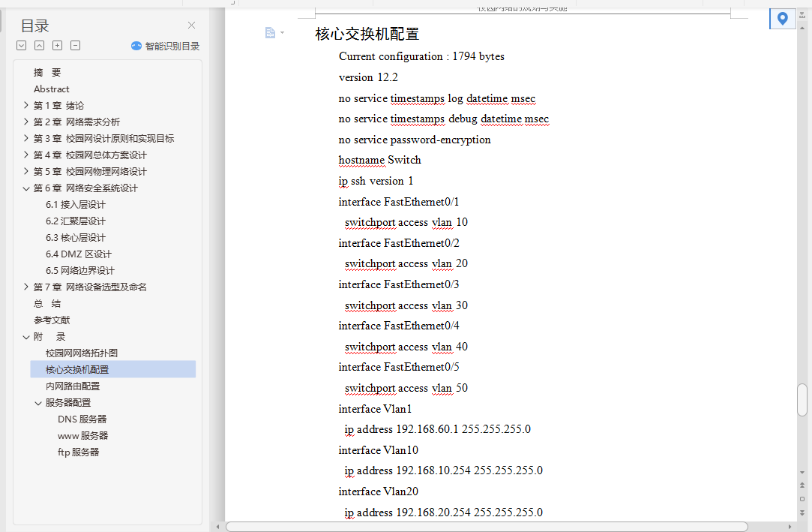Jump to 6.5 网络边界设计
This screenshot has height=532, width=812.
tap(80, 270)
